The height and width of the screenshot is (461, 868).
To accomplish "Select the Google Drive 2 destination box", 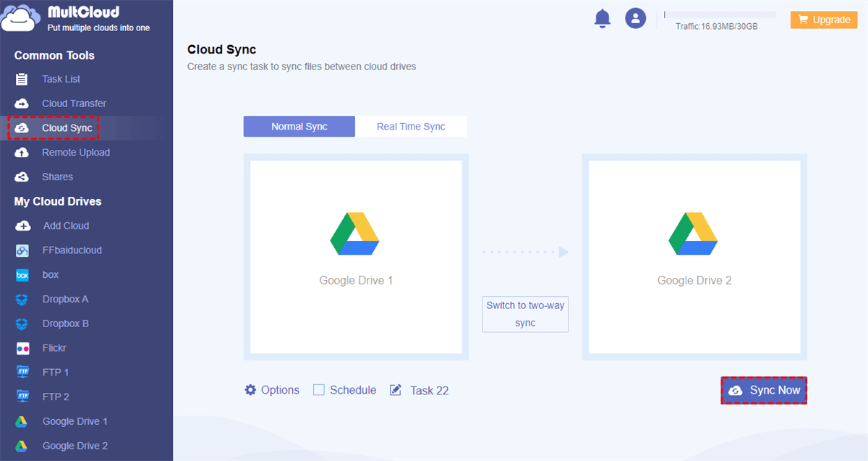I will click(694, 257).
